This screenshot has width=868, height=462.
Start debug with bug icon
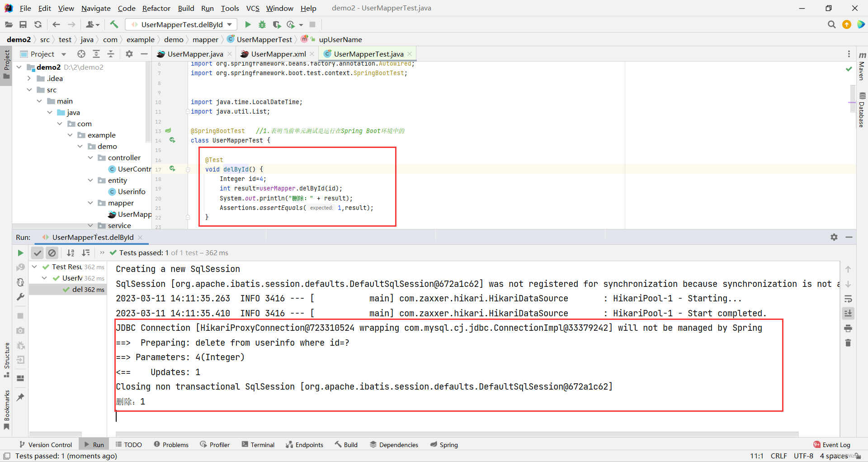262,24
